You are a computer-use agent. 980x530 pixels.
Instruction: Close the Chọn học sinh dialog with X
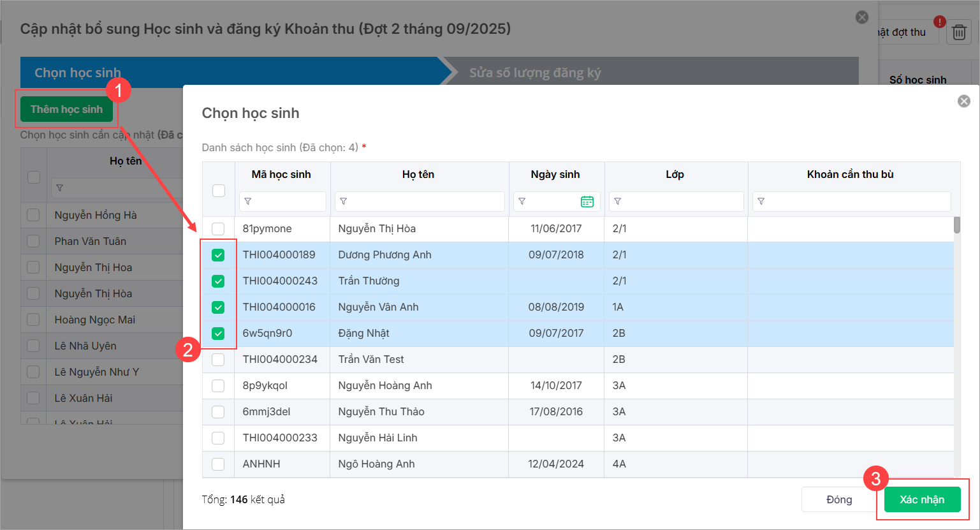tap(964, 101)
